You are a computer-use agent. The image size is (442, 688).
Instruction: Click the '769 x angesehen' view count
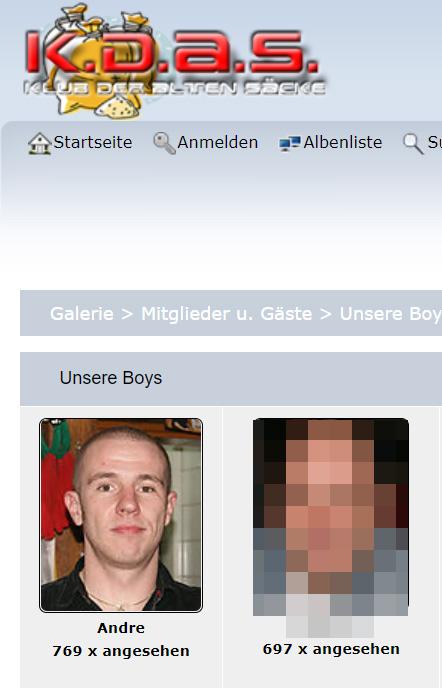(x=121, y=651)
